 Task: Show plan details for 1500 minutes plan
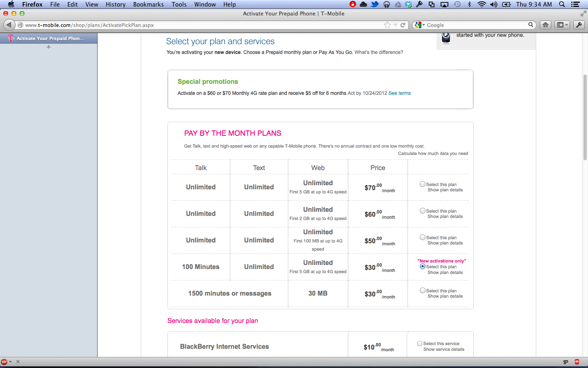[445, 296]
